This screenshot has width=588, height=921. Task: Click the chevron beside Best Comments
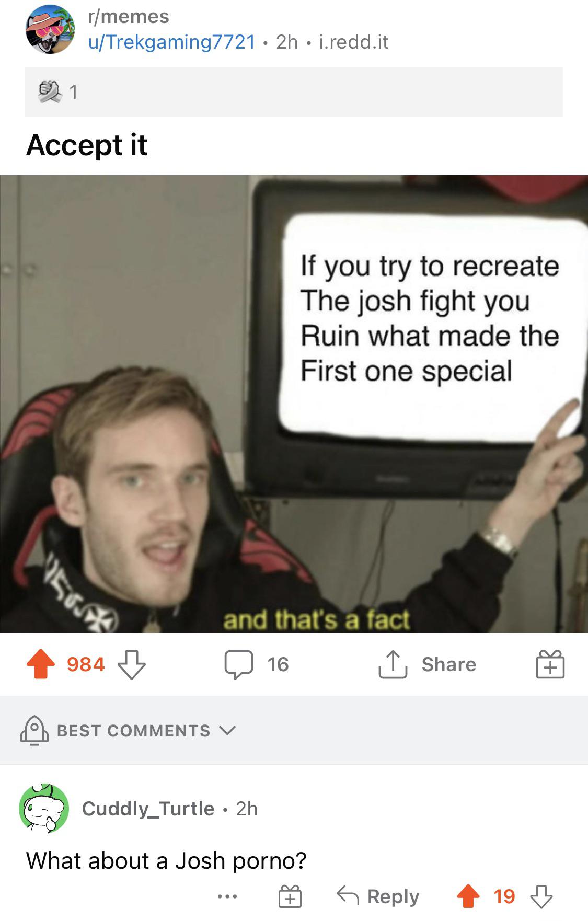click(227, 730)
